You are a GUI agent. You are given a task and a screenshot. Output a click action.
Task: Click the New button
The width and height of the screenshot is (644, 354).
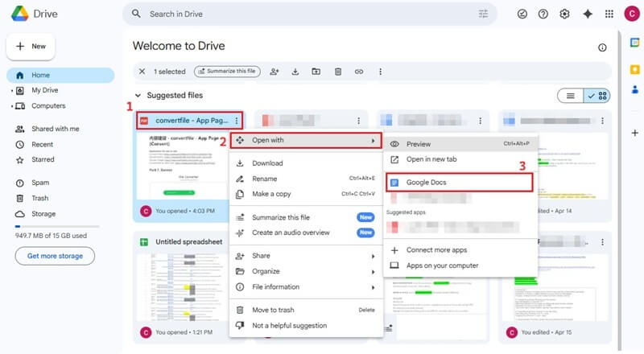[x=31, y=47]
